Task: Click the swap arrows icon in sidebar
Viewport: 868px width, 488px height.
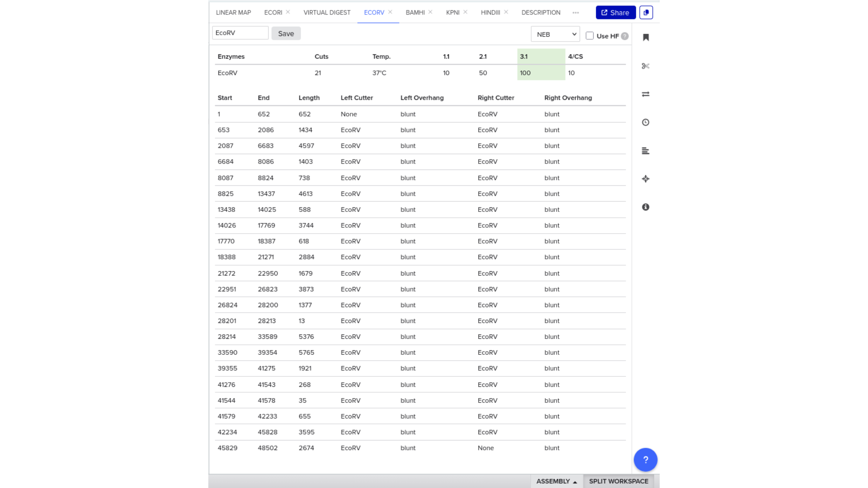Action: point(646,94)
